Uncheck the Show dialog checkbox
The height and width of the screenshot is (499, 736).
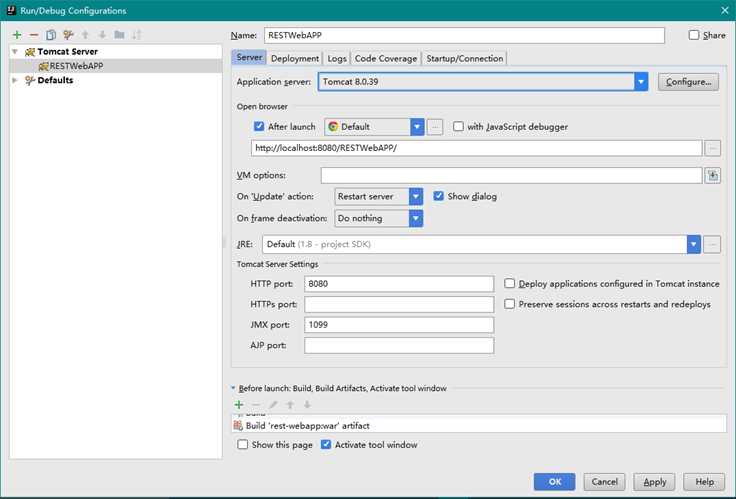coord(439,196)
